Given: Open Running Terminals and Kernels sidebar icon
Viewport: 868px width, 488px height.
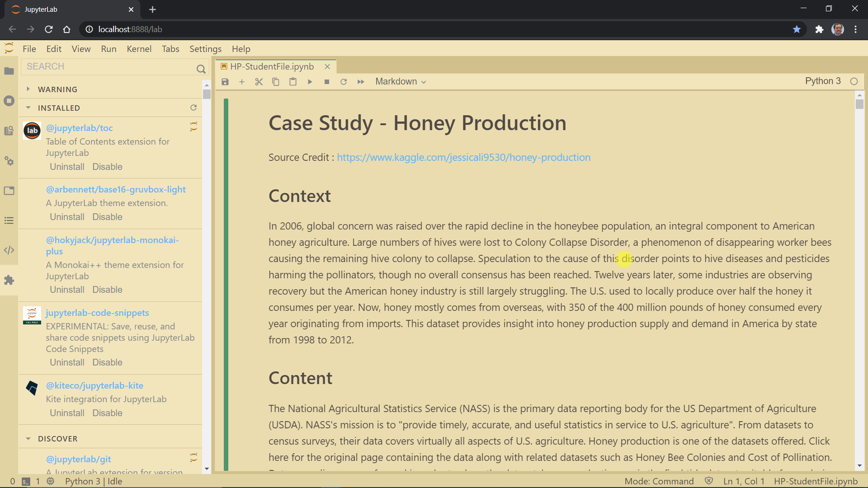Looking at the screenshot, I should click(9, 101).
